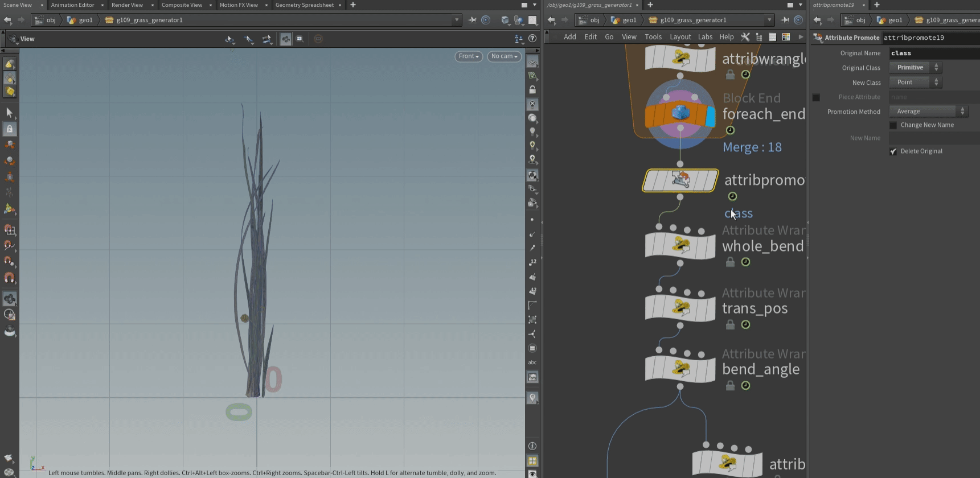Select the attribpromote node in the network
This screenshot has width=980, height=478.
[x=680, y=181]
